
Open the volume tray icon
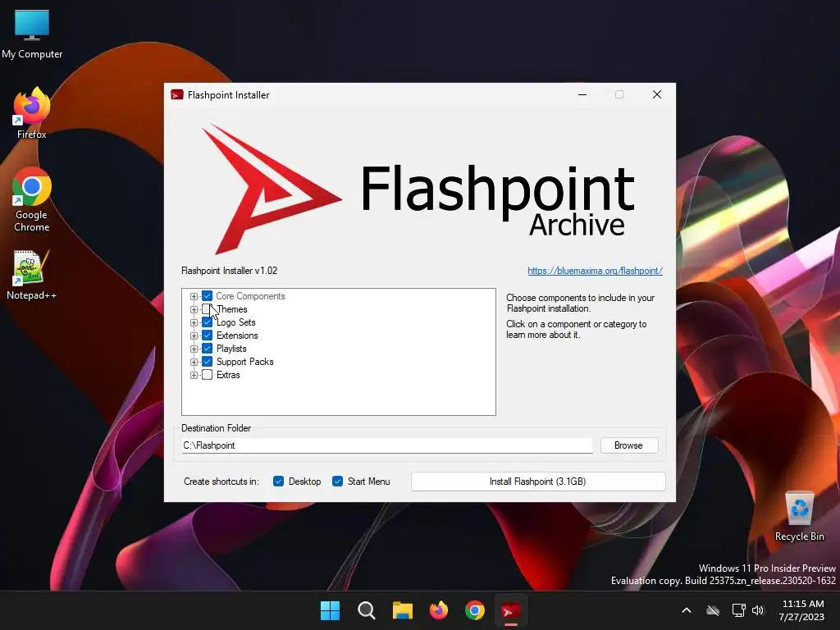757,610
